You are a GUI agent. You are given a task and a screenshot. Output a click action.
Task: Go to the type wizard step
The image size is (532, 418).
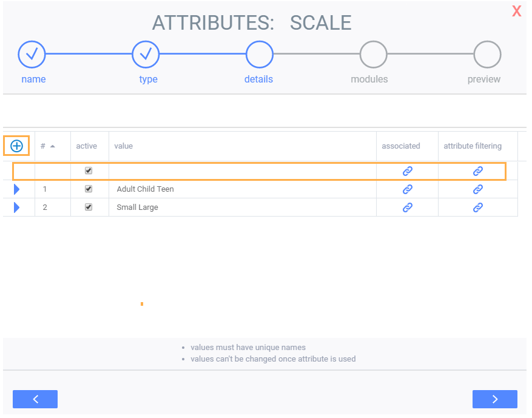point(146,55)
